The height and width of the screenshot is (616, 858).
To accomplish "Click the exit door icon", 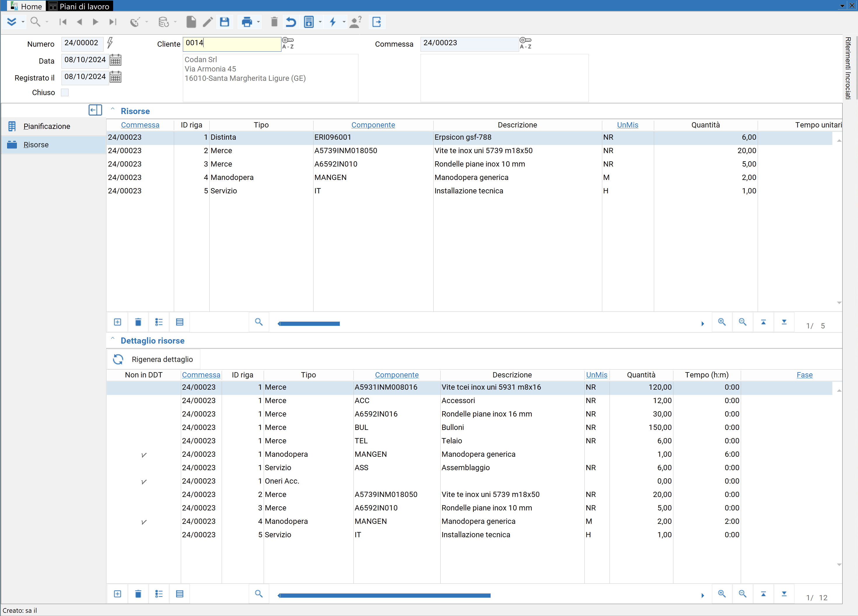I will (x=377, y=22).
